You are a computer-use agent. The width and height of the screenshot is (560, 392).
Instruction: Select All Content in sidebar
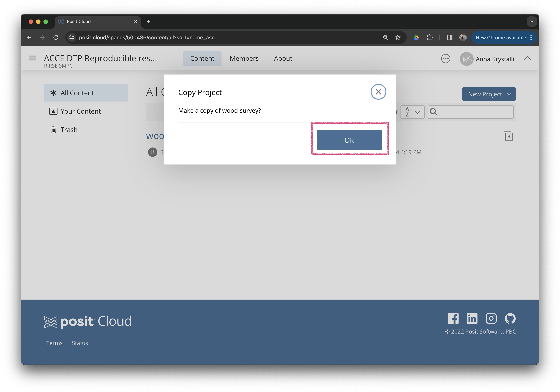point(86,93)
